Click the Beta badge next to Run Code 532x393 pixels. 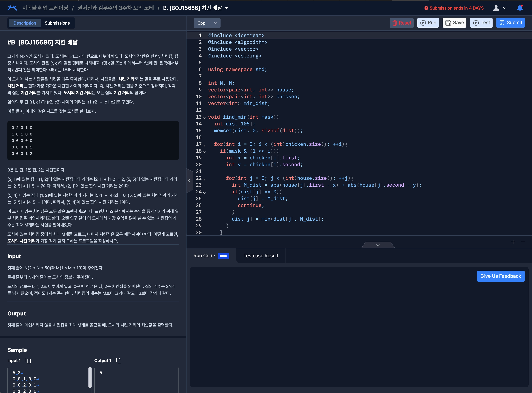223,256
